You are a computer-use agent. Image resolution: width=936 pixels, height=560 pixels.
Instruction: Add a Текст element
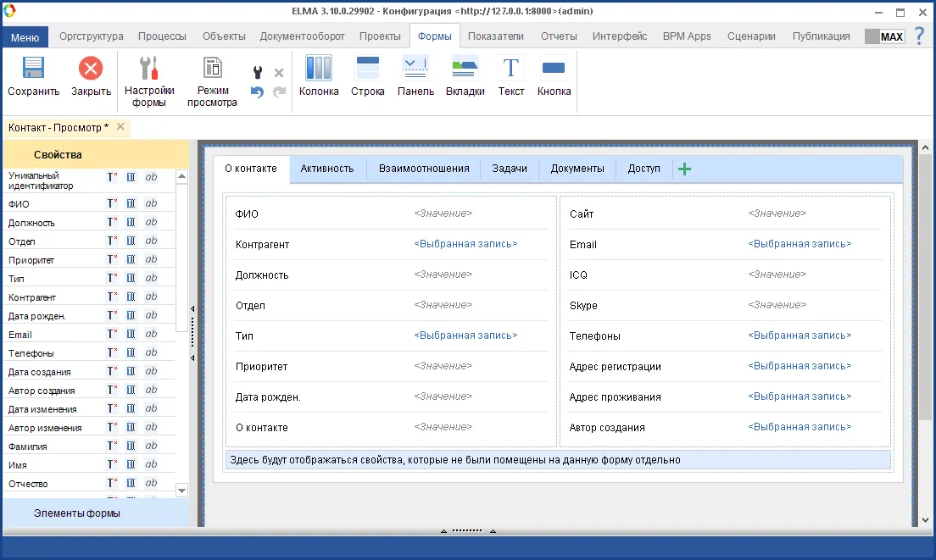click(510, 69)
